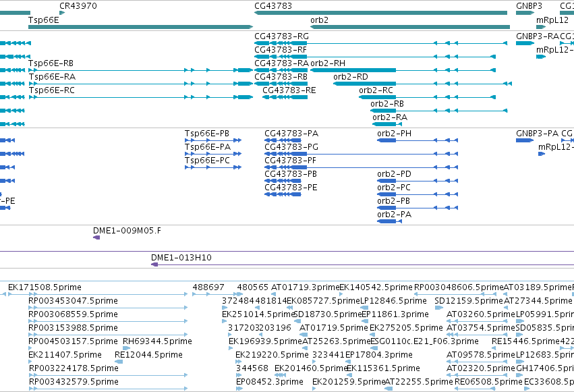Click the SD12159.5prime EST label

point(469,301)
